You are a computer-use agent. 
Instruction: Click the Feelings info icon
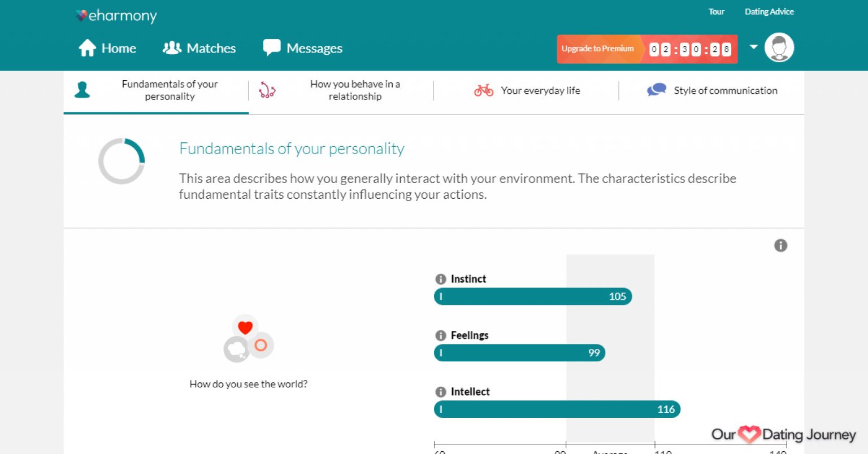tap(440, 335)
